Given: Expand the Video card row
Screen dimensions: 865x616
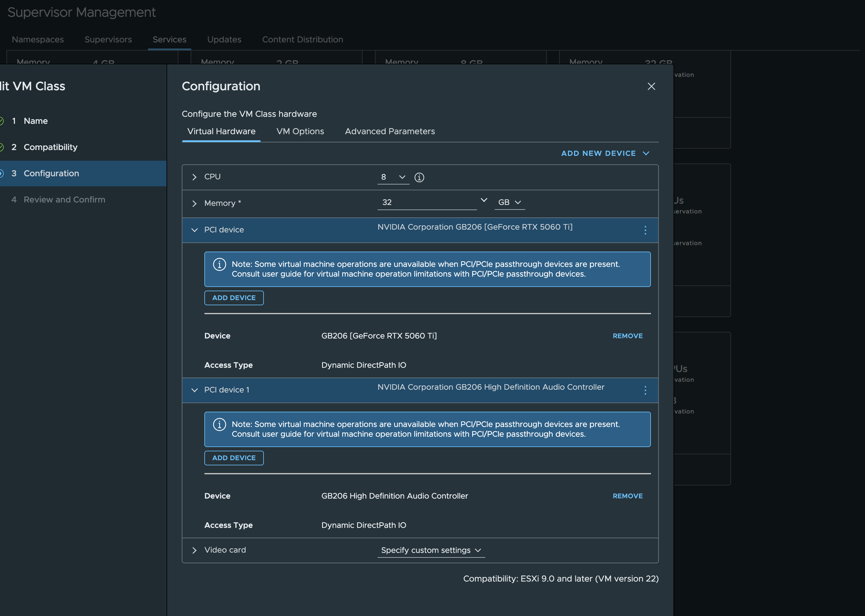Looking at the screenshot, I should tap(194, 550).
